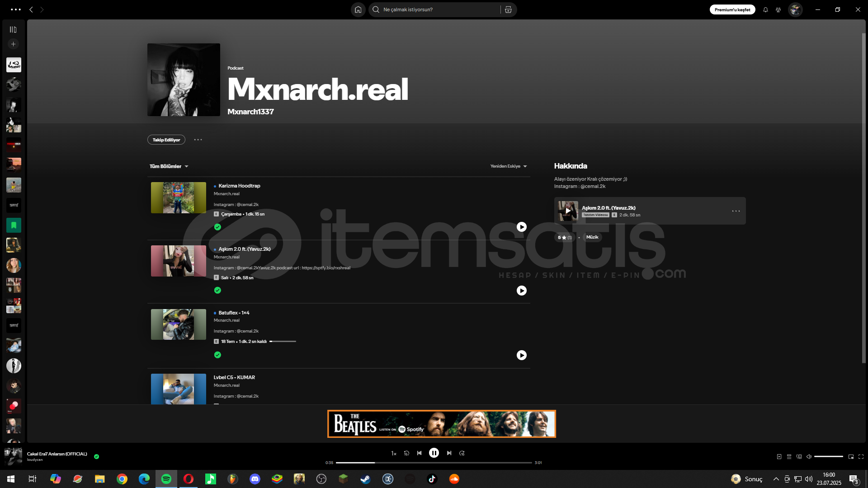Go to previous track
The height and width of the screenshot is (488, 868).
pyautogui.click(x=419, y=453)
